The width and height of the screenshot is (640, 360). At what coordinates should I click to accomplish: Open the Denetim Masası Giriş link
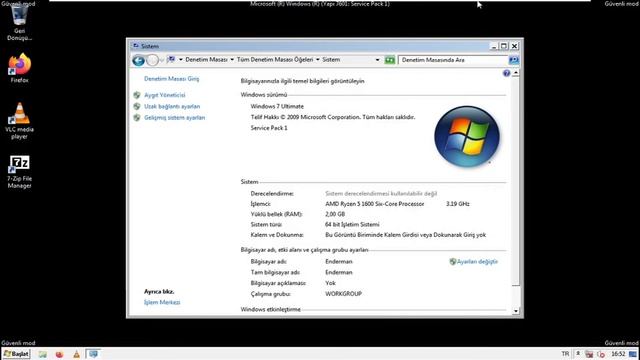(x=171, y=78)
